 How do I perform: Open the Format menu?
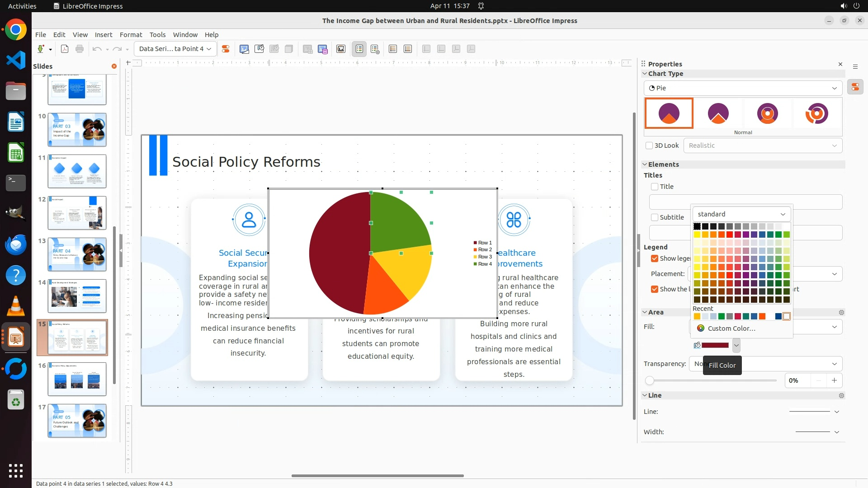[x=131, y=35]
